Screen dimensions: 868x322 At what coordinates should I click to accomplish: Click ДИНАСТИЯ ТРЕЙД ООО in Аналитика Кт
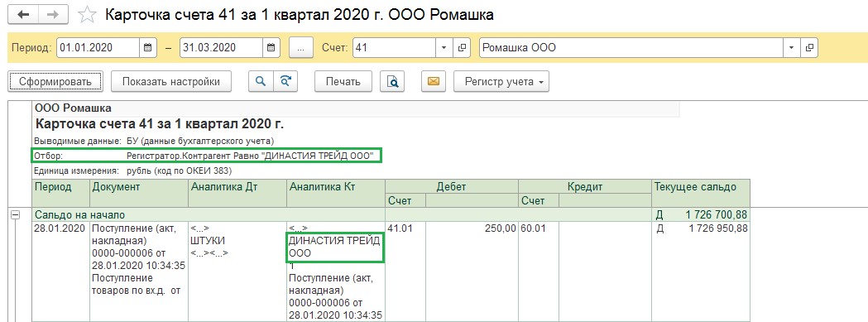[334, 247]
